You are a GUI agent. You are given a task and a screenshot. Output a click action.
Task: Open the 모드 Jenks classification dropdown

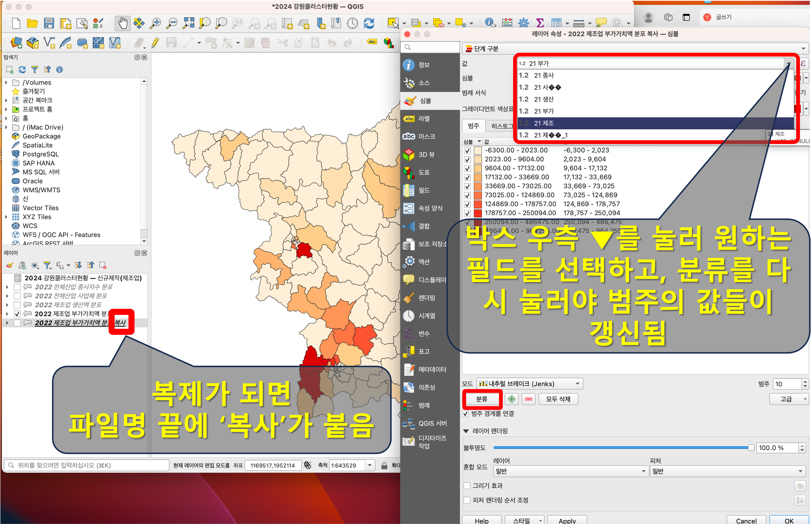tap(530, 384)
